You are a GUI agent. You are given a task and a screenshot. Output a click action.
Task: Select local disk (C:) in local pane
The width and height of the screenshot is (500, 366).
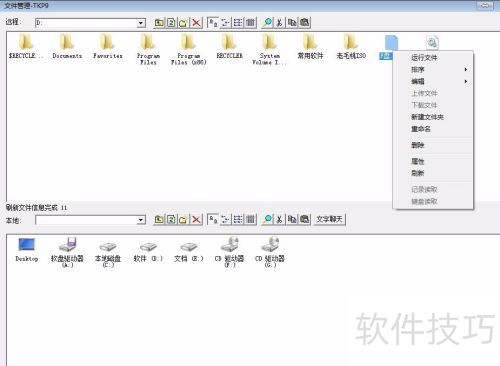pos(108,255)
